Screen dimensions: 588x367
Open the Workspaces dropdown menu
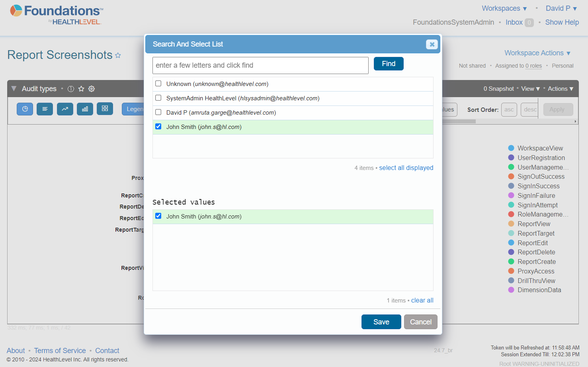pos(504,8)
